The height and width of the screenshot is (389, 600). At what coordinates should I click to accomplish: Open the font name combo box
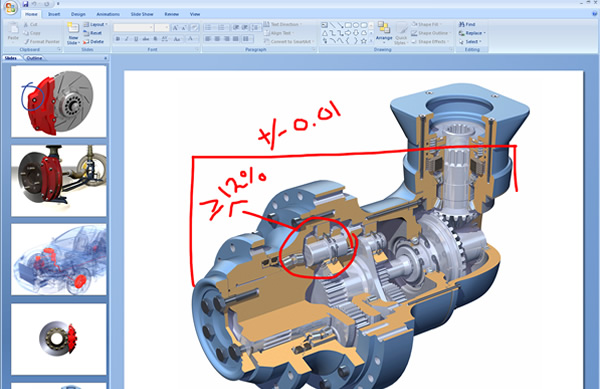click(x=134, y=28)
